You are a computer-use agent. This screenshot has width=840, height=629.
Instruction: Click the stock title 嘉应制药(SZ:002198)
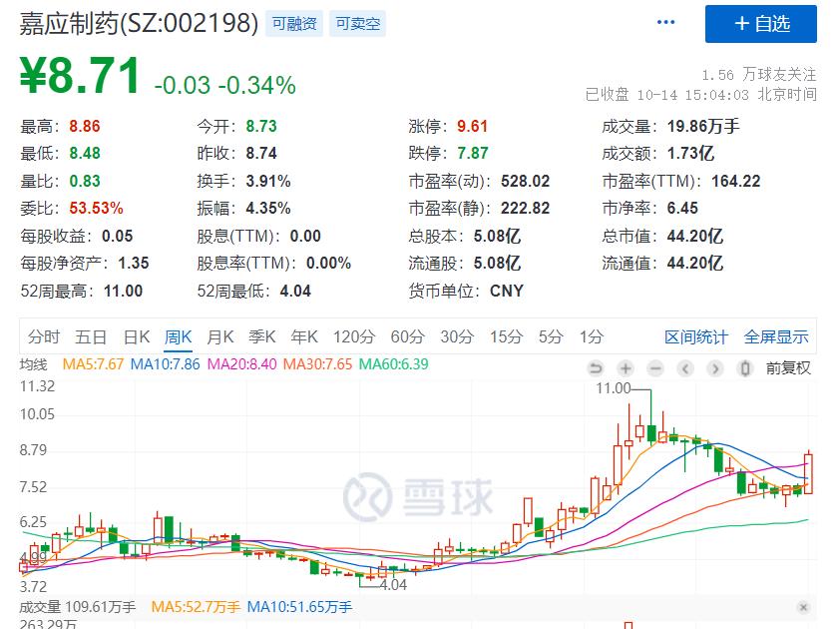coord(139,24)
